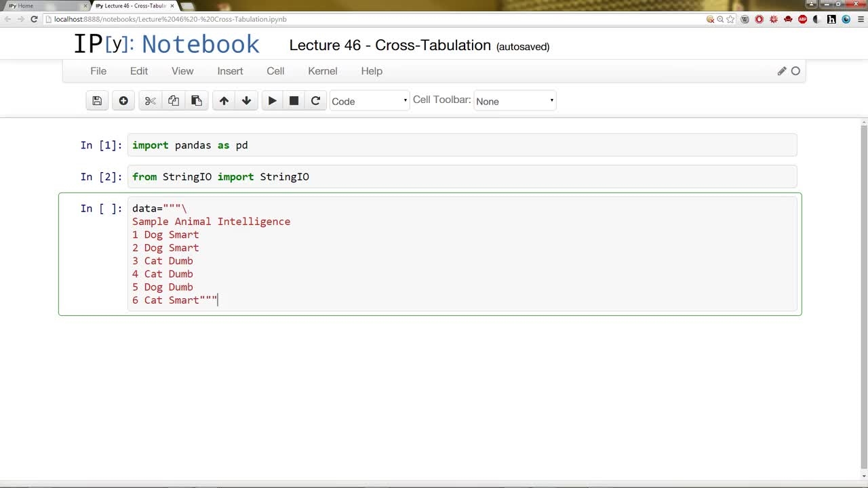Click the IPython Notebook logo

pyautogui.click(x=166, y=44)
